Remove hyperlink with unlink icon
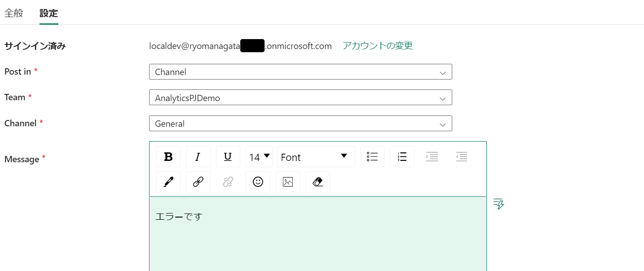This screenshot has height=271, width=644. [228, 182]
